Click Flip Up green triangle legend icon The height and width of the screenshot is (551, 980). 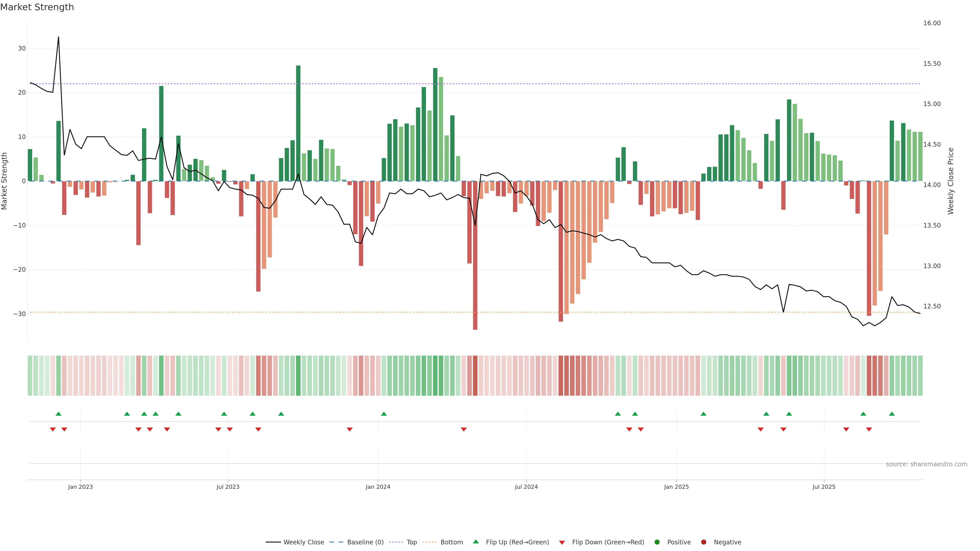475,542
